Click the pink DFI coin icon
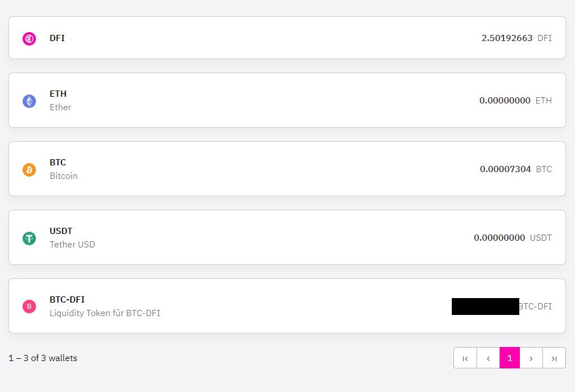This screenshot has width=575, height=392. tap(29, 38)
